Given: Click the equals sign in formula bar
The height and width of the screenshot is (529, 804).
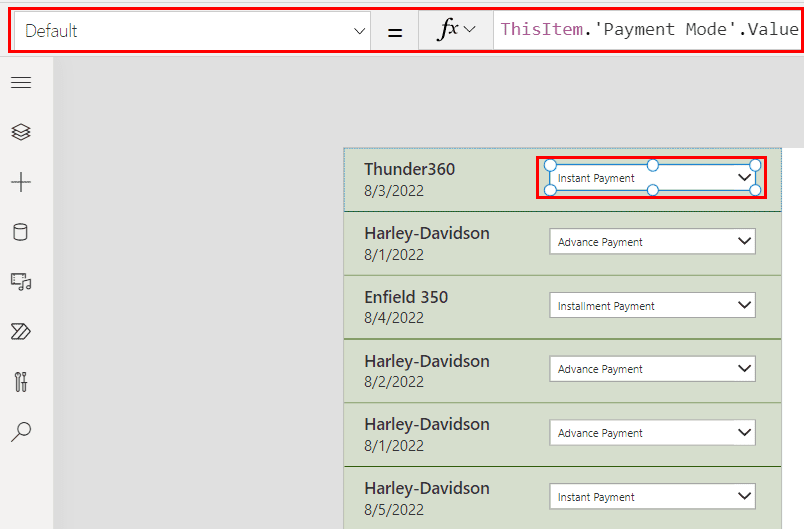Looking at the screenshot, I should point(394,33).
